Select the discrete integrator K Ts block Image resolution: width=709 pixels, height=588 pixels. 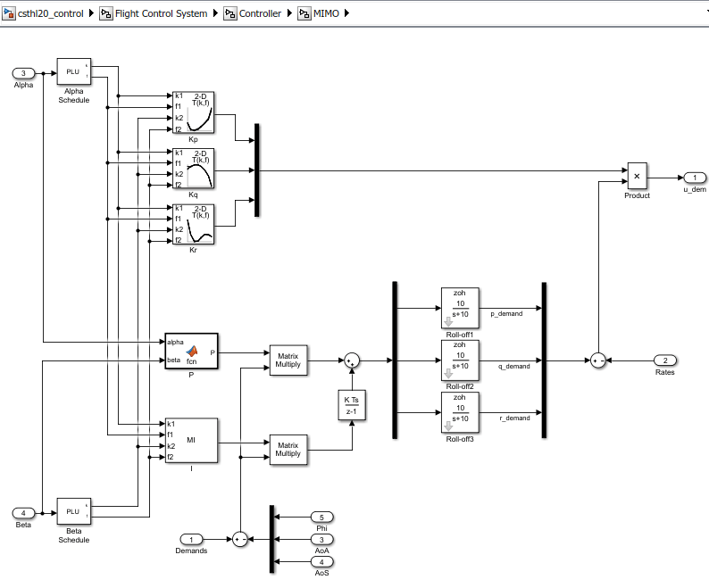352,405
